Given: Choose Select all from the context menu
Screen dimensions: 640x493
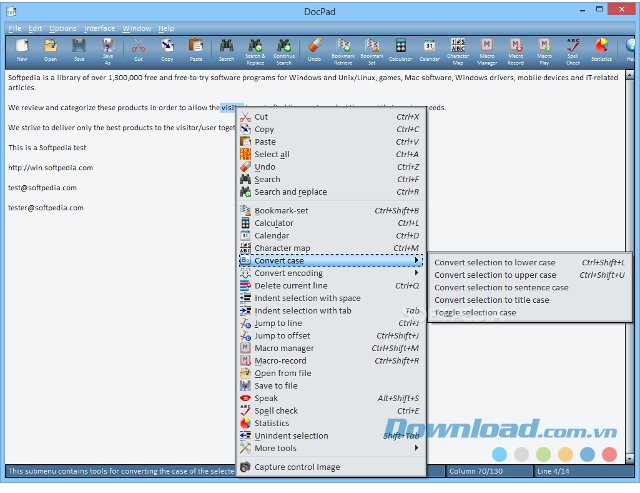Looking at the screenshot, I should [272, 155].
